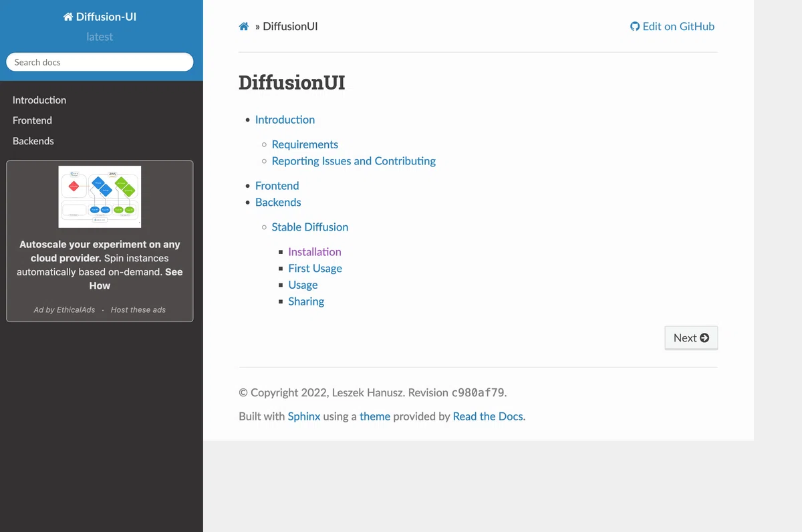Open the Introduction link in contents
This screenshot has width=802, height=532.
(x=285, y=120)
